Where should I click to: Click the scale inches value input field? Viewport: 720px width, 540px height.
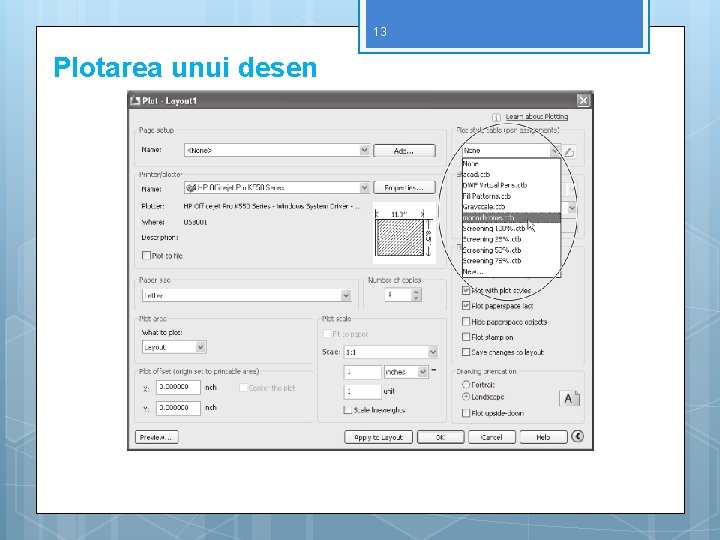coord(363,372)
